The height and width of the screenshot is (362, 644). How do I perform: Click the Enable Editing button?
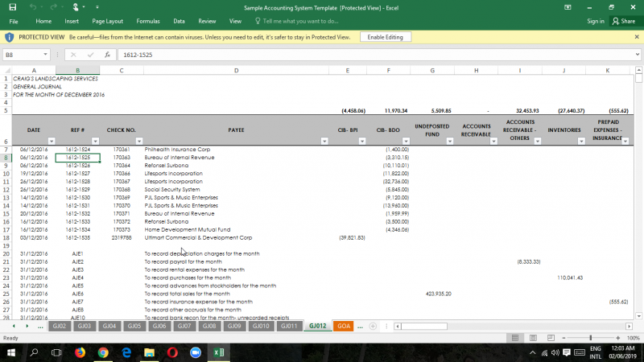pyautogui.click(x=386, y=37)
